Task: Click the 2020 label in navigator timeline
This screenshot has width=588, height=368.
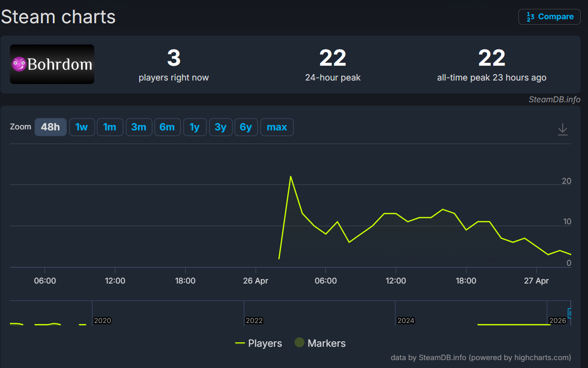Action: pyautogui.click(x=102, y=321)
